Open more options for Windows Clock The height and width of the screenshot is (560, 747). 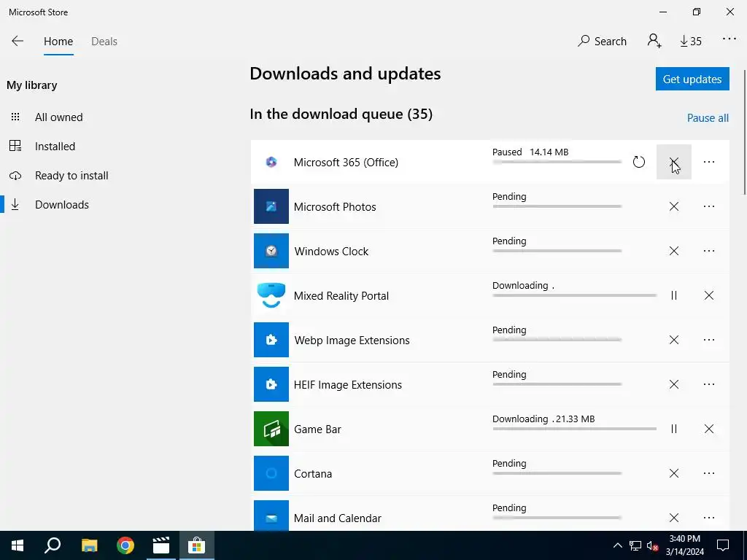(x=709, y=251)
